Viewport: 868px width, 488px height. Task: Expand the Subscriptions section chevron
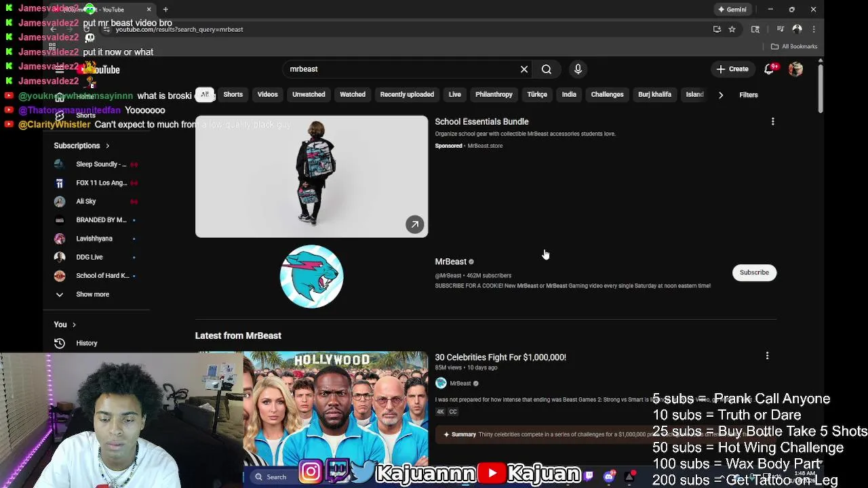pos(107,146)
